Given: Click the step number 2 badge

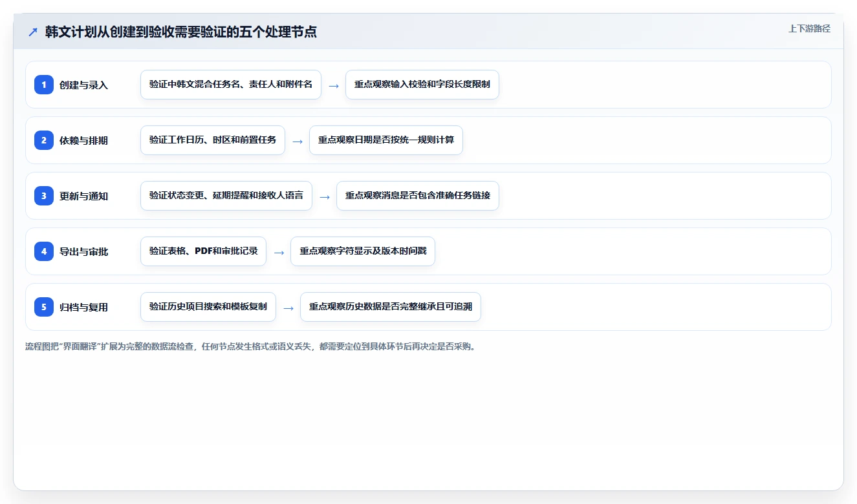Looking at the screenshot, I should (44, 140).
